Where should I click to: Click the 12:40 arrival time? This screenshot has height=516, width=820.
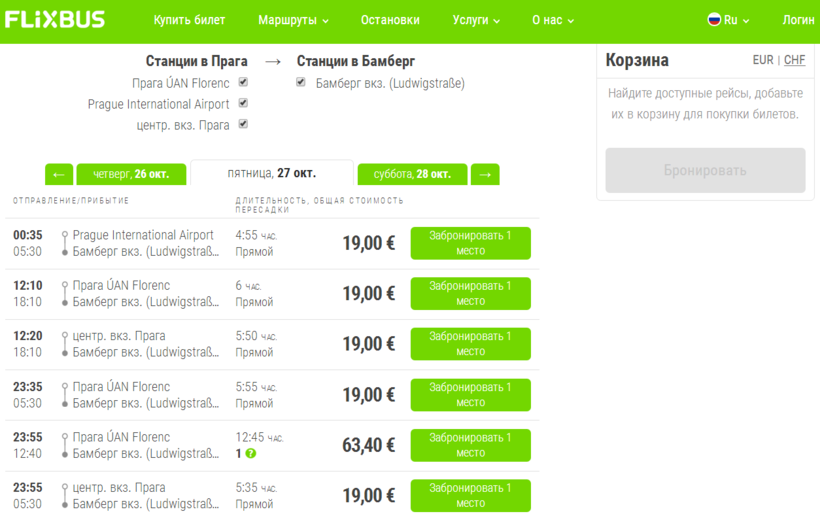(x=27, y=454)
